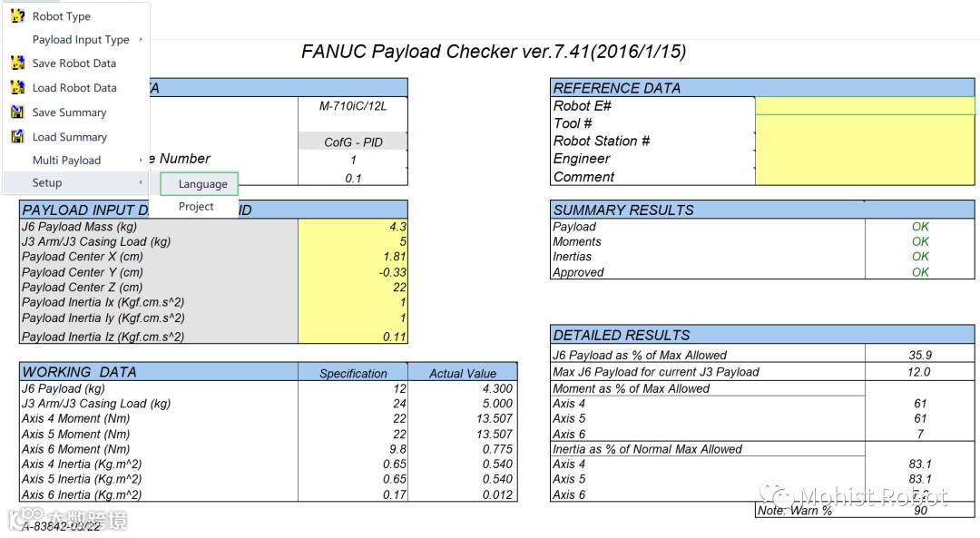Expand the Multi Payload submenu arrow
This screenshot has height=538, width=980.
141,160
